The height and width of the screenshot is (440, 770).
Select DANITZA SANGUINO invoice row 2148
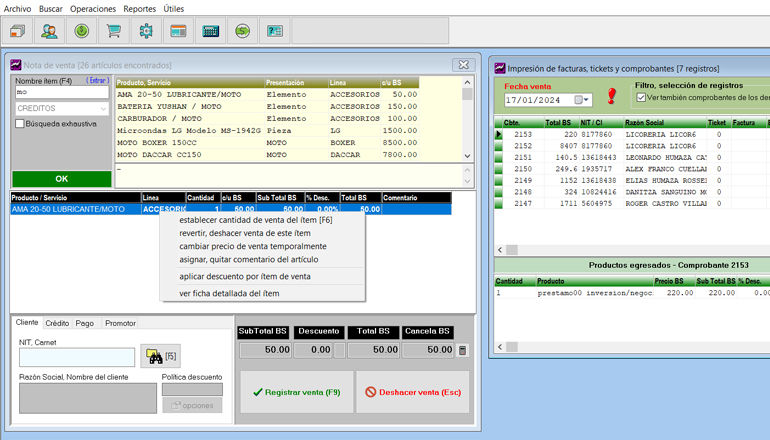[x=636, y=192]
